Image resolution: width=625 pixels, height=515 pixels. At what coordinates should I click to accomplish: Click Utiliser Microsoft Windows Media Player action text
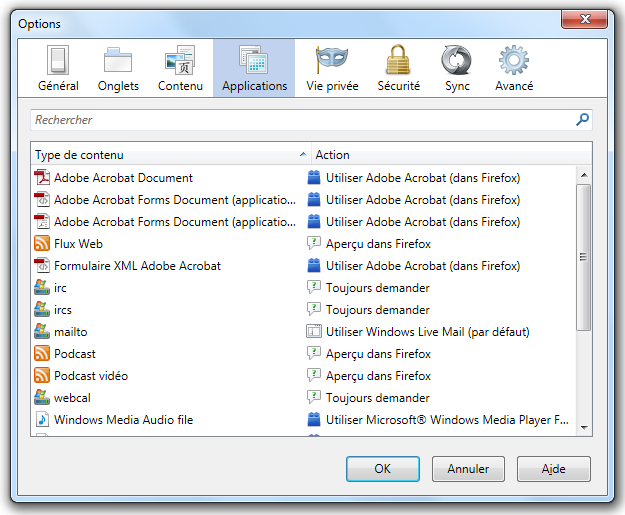pos(447,419)
